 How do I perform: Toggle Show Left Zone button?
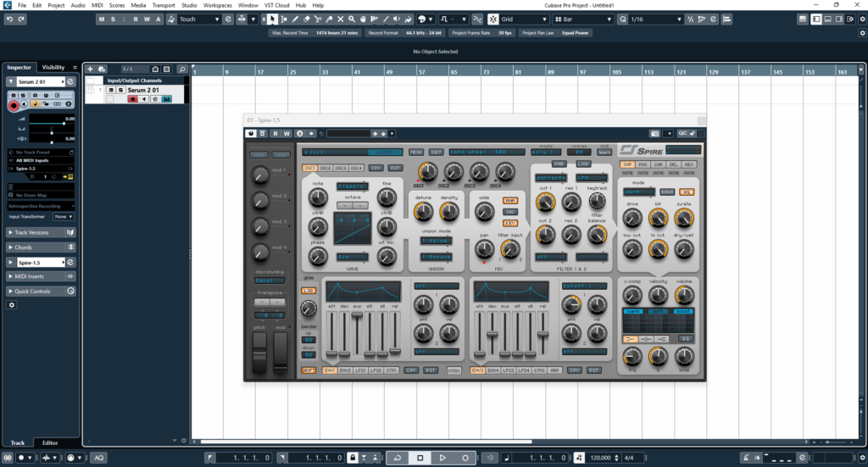pyautogui.click(x=816, y=19)
